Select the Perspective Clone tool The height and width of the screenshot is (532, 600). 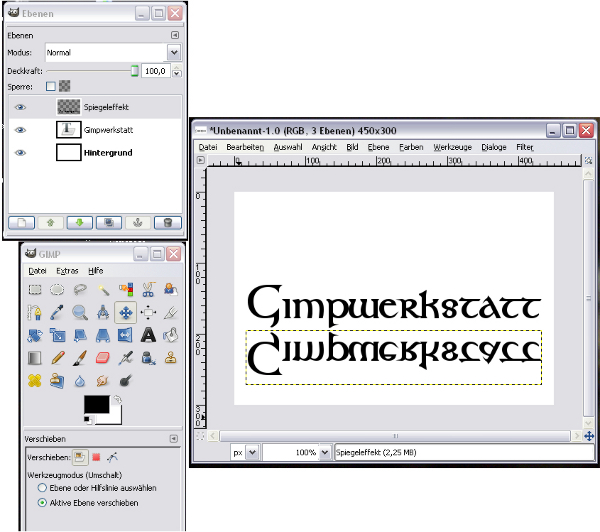click(57, 381)
